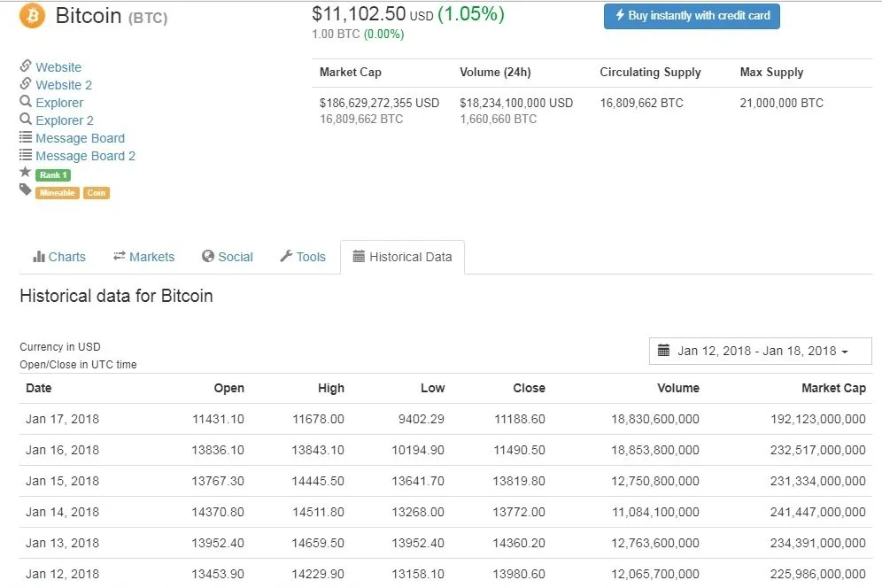The height and width of the screenshot is (588, 882).
Task: Click the Jan 12, 2018 date cell
Action: [x=63, y=574]
